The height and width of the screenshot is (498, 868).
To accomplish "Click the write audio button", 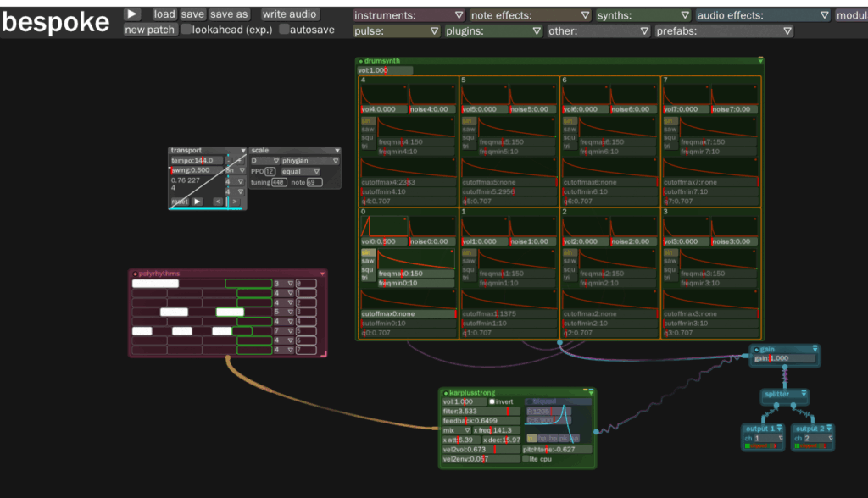I will click(290, 14).
